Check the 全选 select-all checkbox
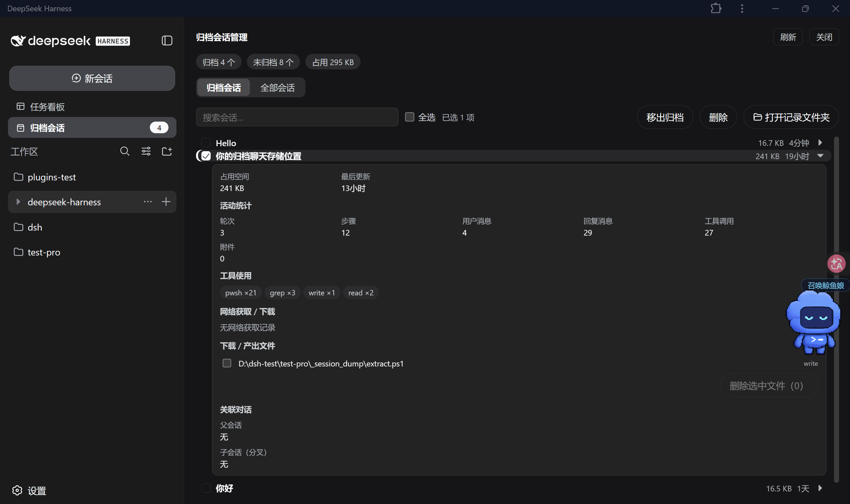Image resolution: width=850 pixels, height=504 pixels. click(x=410, y=117)
